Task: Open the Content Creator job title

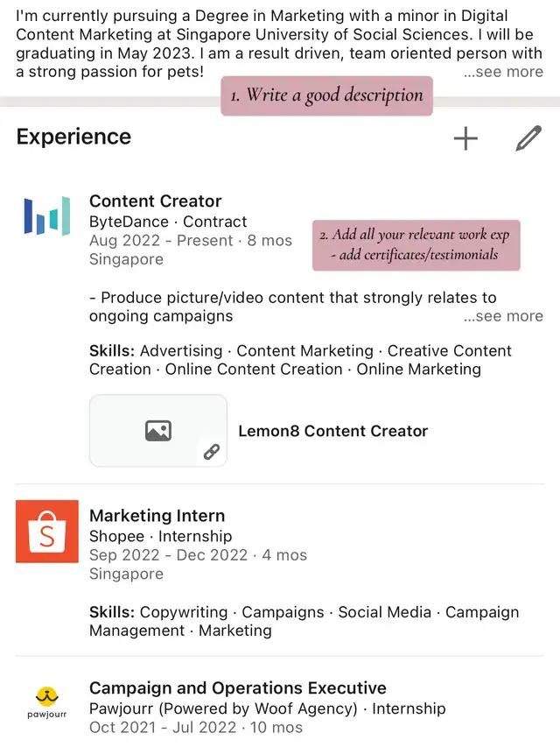Action: coord(156,201)
